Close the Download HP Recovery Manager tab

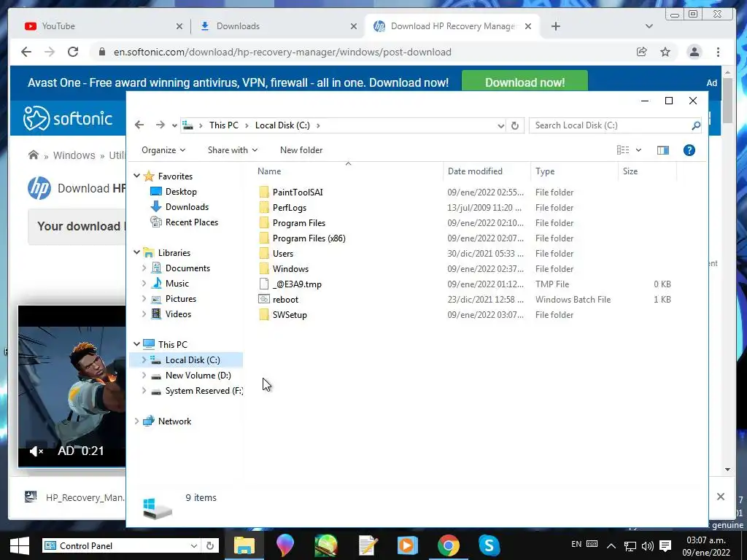[528, 26]
